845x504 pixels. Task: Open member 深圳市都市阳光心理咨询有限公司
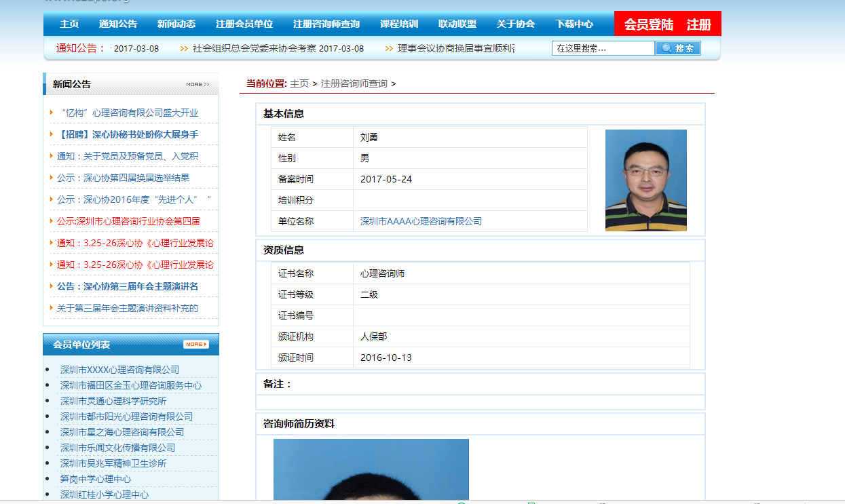coord(126,416)
